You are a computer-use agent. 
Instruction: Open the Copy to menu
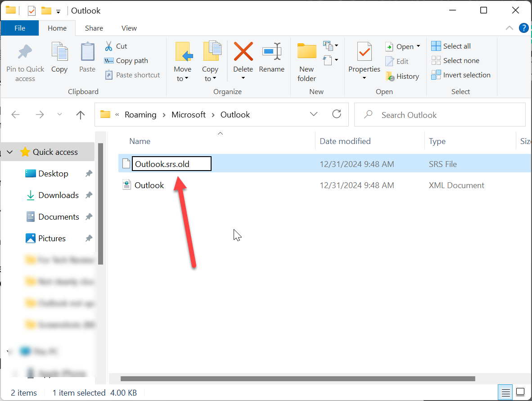tap(210, 62)
